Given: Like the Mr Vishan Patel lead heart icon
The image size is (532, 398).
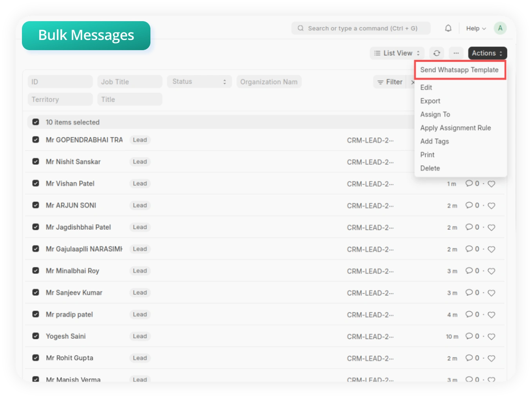Looking at the screenshot, I should [x=492, y=184].
